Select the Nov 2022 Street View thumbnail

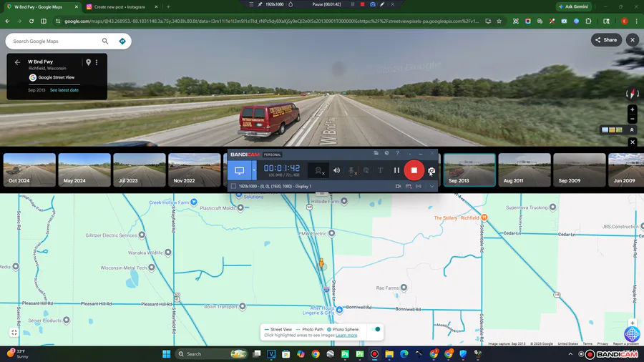click(195, 170)
